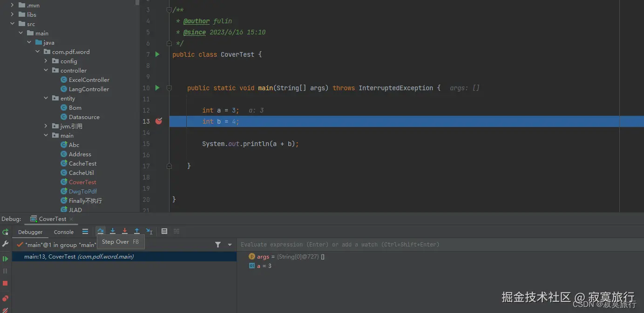Toggle fold marker at main method line 10
644x313 pixels.
[169, 88]
